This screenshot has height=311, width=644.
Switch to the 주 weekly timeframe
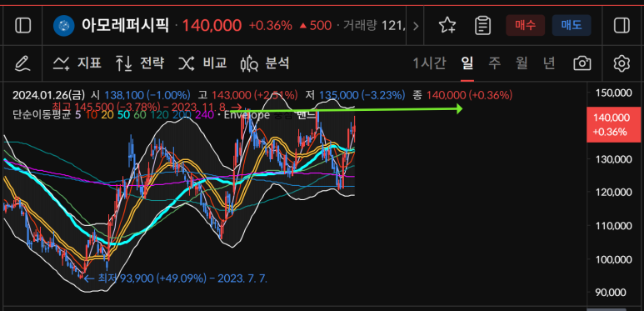pos(495,63)
